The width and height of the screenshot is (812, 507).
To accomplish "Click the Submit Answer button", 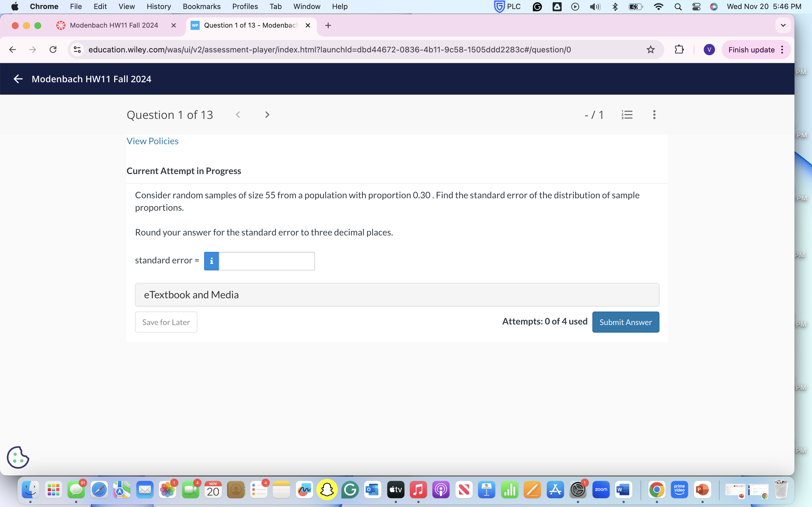I will (625, 322).
